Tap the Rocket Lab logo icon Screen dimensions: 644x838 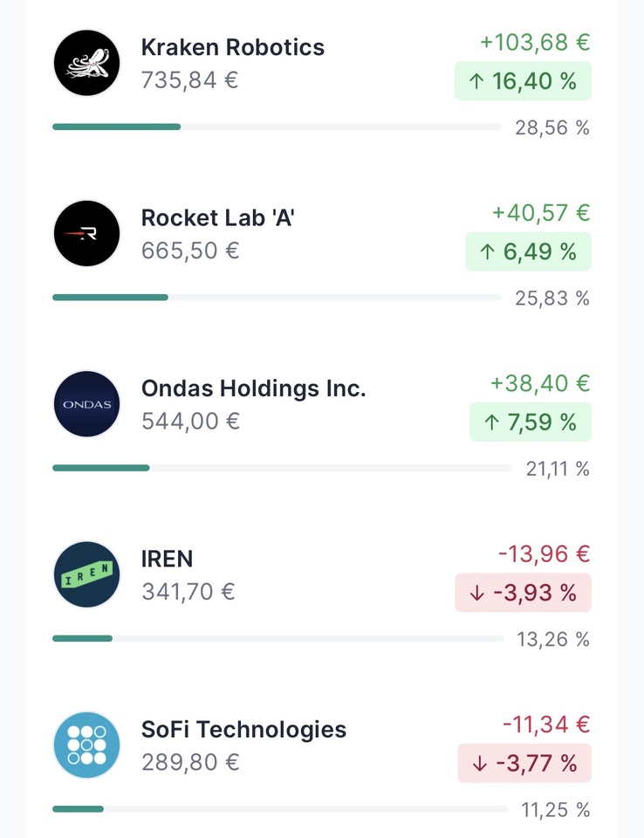[x=86, y=233]
